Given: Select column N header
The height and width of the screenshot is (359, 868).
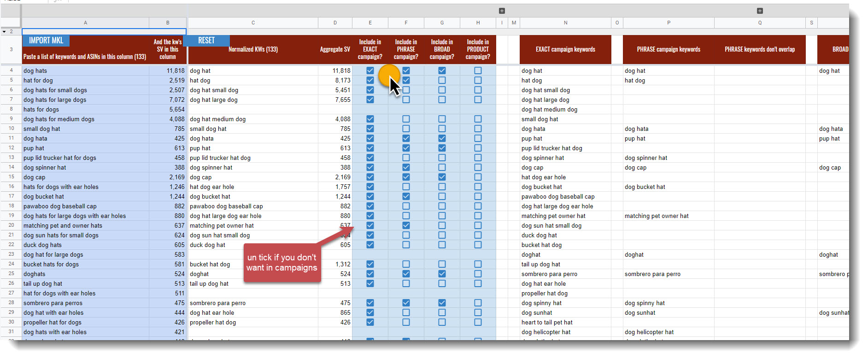Looking at the screenshot, I should pos(565,23).
